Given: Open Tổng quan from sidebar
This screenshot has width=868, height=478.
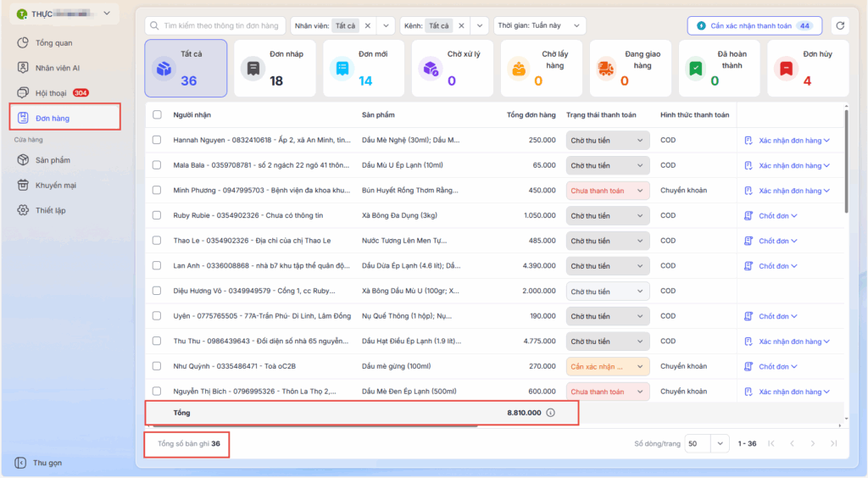Looking at the screenshot, I should (53, 42).
